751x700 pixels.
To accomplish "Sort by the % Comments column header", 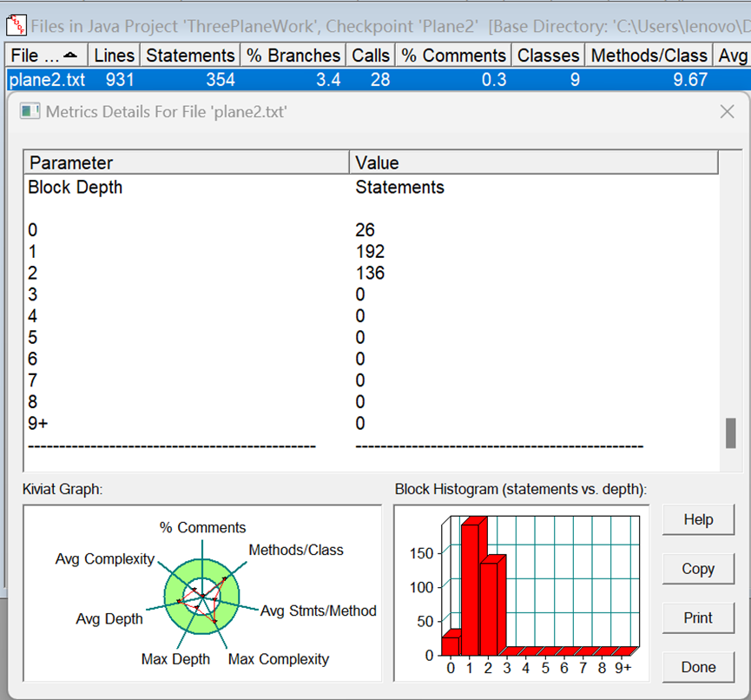I will (453, 56).
